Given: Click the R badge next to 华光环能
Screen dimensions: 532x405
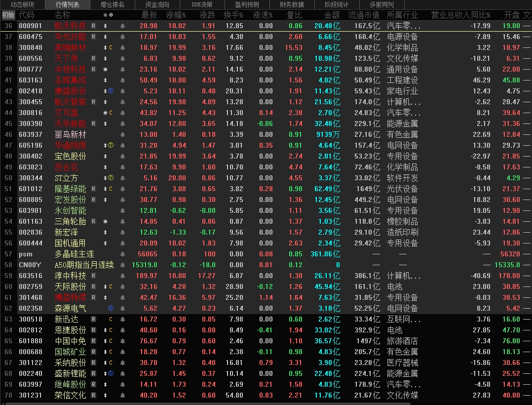Looking at the screenshot, I should [x=94, y=37].
